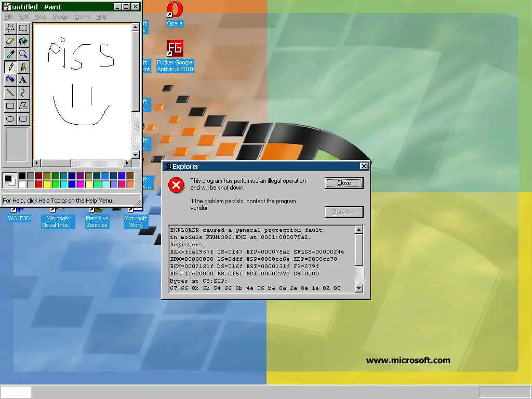The height and width of the screenshot is (399, 532).
Task: Click inside the white Paint drawing canvas
Action: 83,91
